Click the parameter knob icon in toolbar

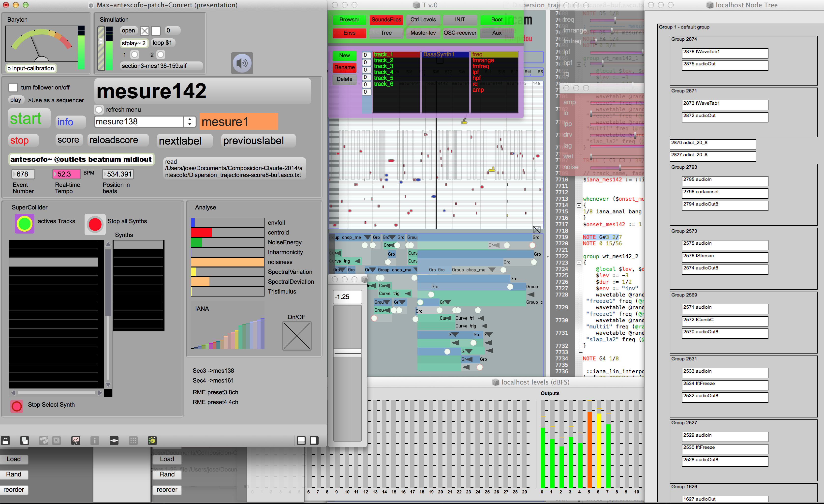152,441
